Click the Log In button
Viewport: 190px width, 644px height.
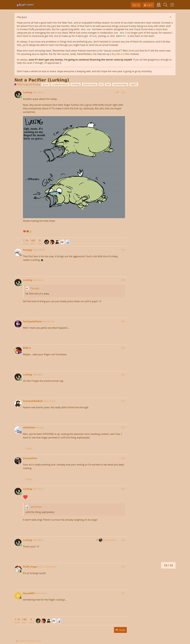(x=148, y=5)
